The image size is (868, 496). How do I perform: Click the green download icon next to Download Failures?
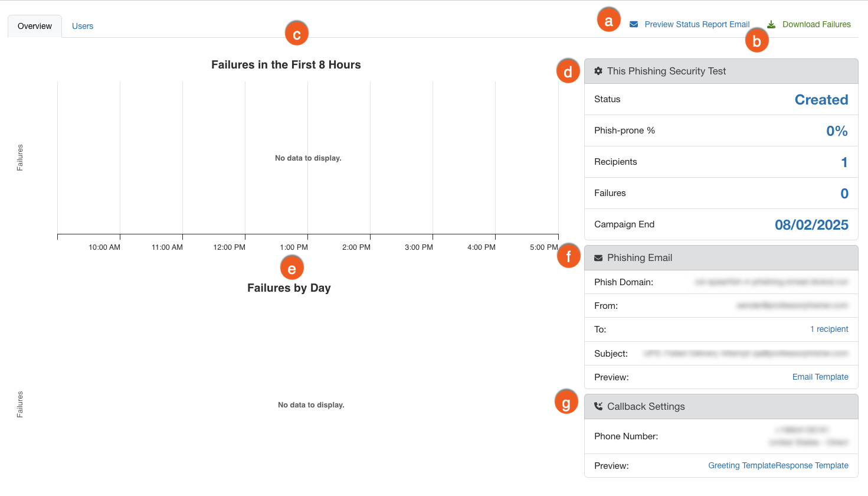coord(771,24)
